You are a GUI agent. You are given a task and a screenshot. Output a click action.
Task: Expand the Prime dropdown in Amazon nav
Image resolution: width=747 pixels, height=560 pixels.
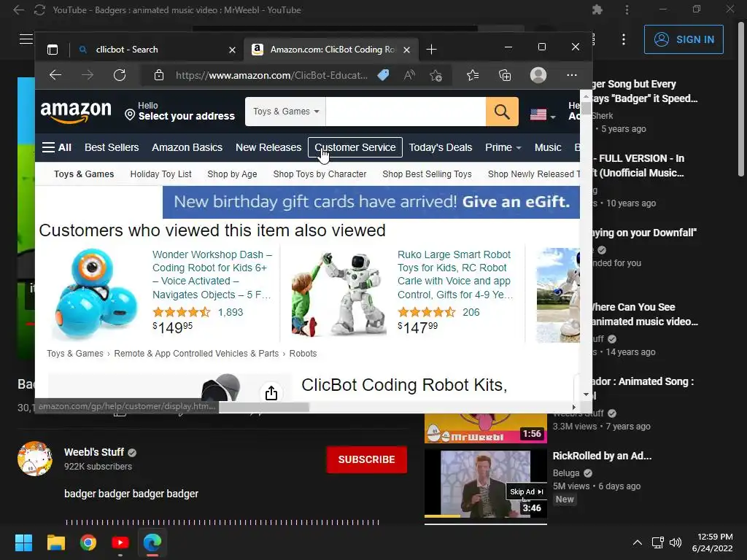click(503, 147)
